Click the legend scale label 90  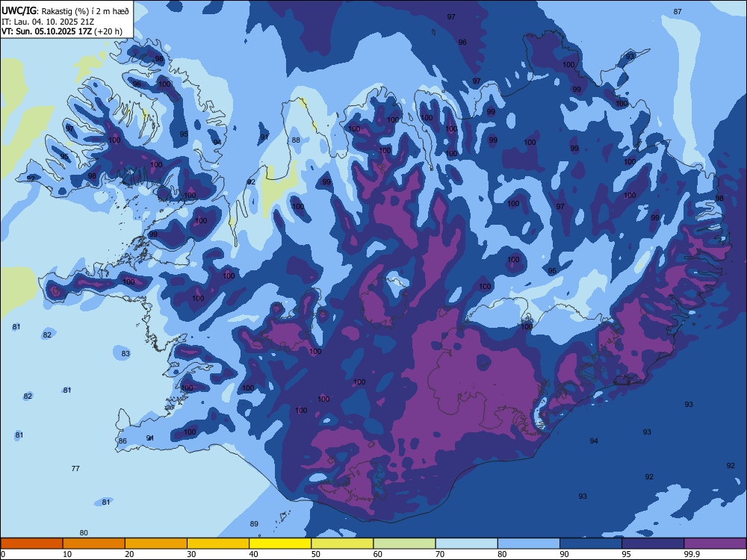(565, 554)
